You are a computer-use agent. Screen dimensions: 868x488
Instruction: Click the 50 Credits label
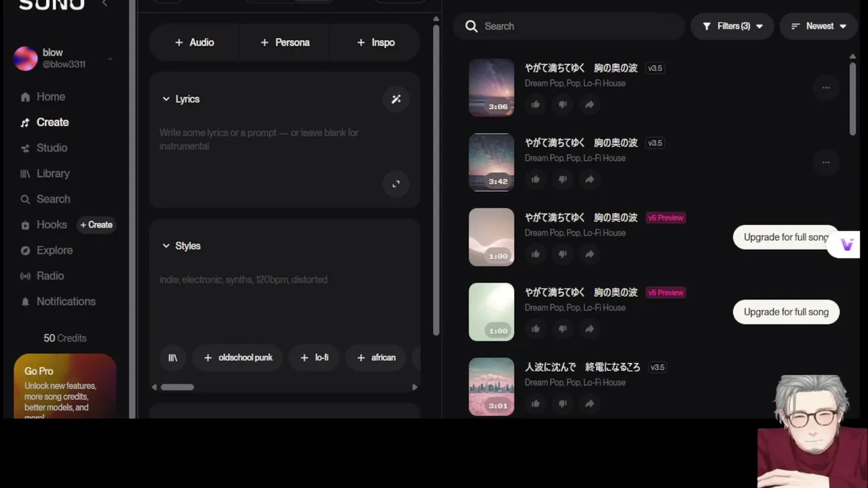click(x=65, y=338)
